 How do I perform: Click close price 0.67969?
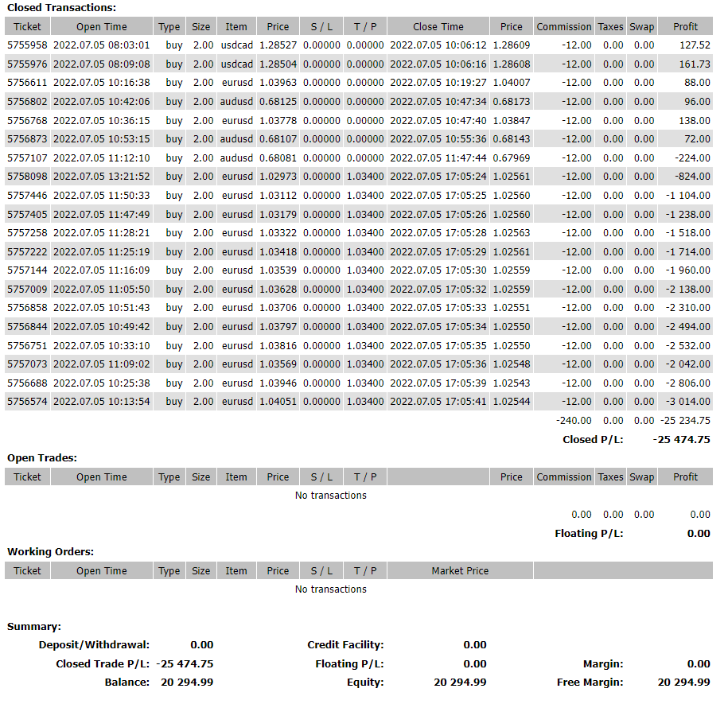point(512,158)
